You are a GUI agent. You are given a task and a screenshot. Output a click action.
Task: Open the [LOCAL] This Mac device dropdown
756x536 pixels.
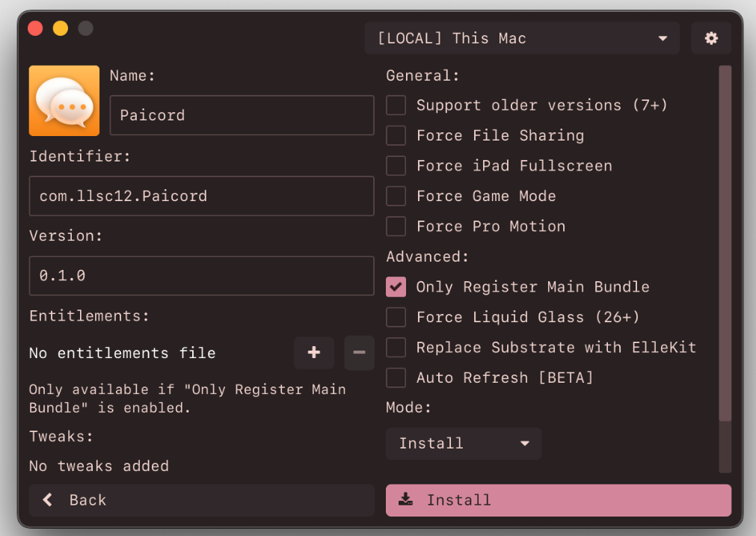(x=521, y=38)
